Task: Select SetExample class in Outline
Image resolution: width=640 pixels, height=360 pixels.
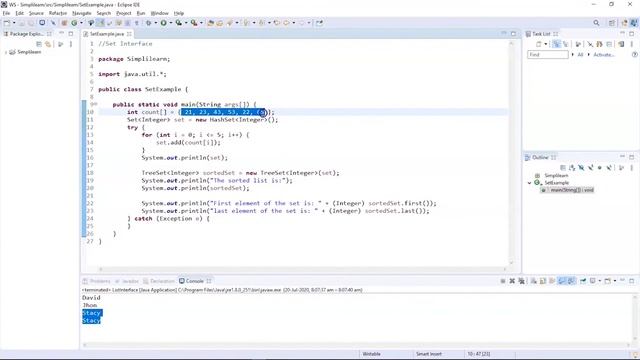Action: tap(556, 183)
